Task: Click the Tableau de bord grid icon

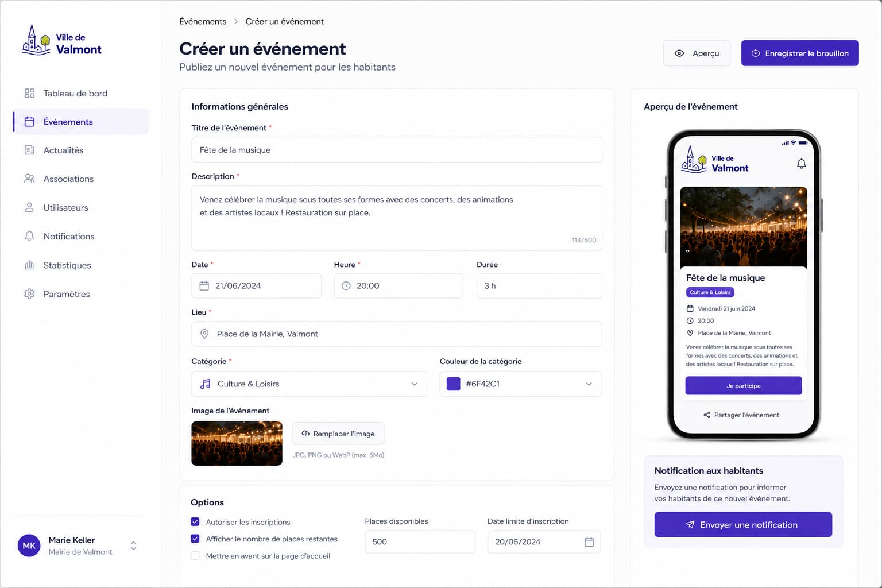Action: click(29, 93)
